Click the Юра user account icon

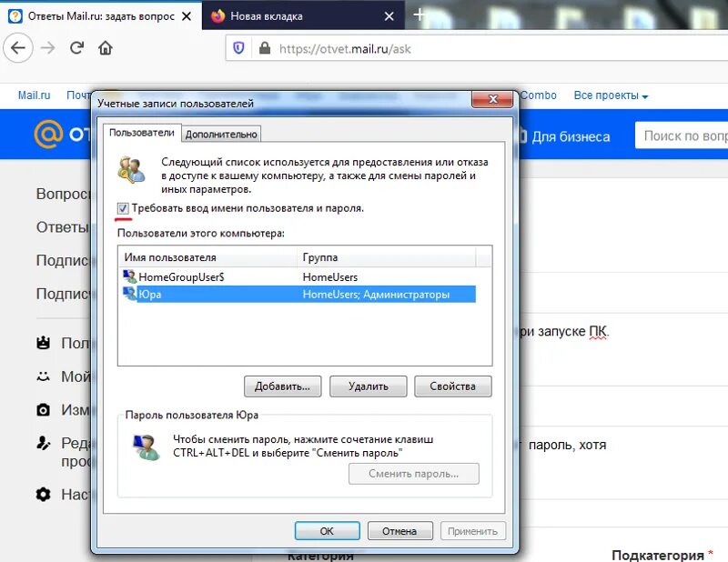[x=129, y=294]
